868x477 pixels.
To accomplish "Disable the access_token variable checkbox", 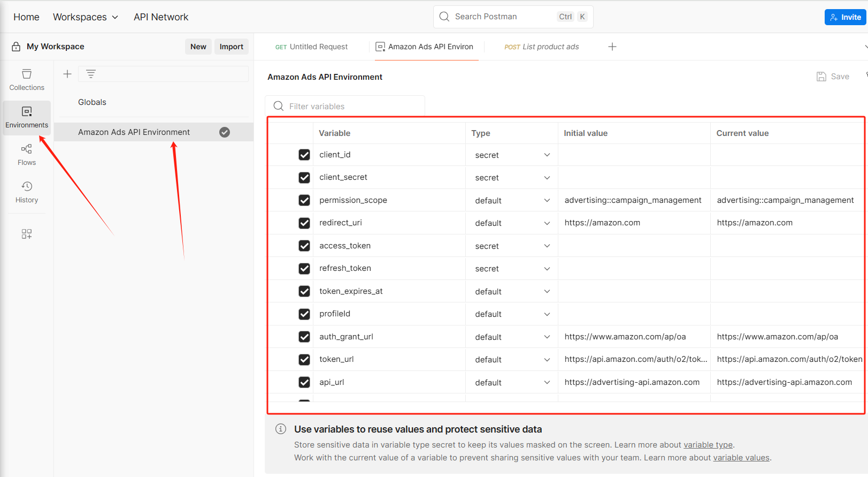I will [x=304, y=246].
